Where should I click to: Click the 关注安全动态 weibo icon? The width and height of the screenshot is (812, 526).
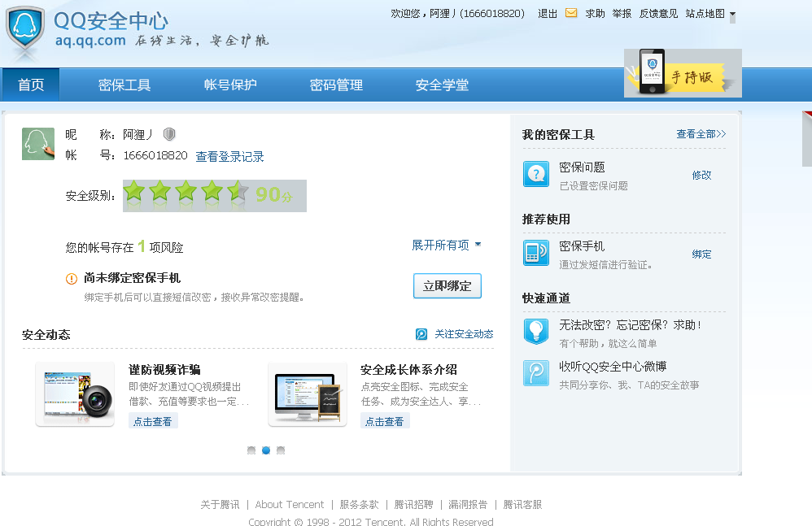pos(421,334)
